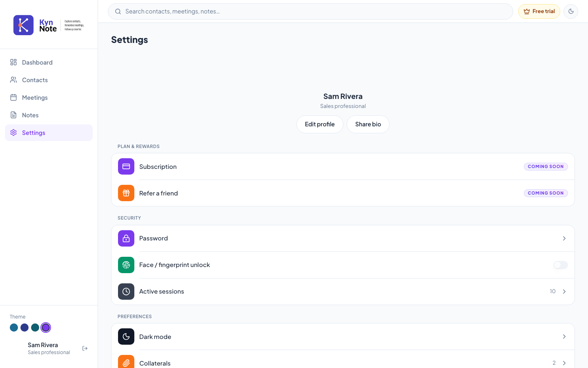Click Refer a friend COMING SOON badge
The image size is (588, 368).
[x=546, y=193]
